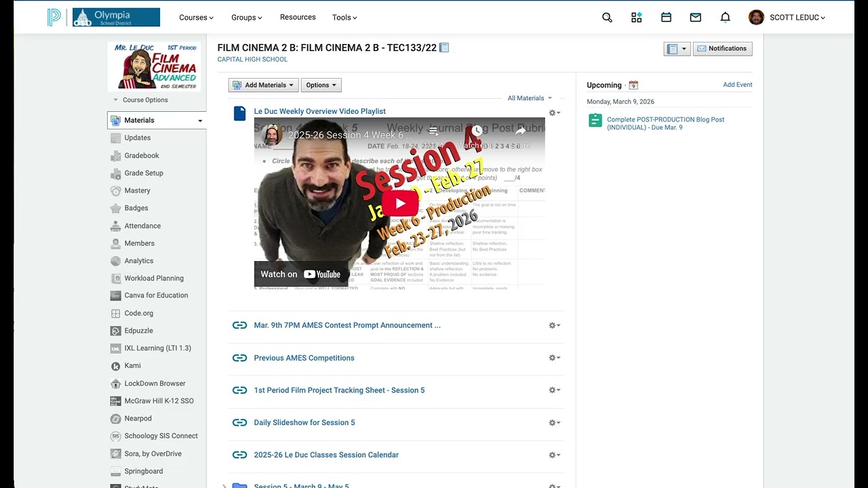The height and width of the screenshot is (488, 868).
Task: Open Watch on YouTube link
Action: point(300,274)
